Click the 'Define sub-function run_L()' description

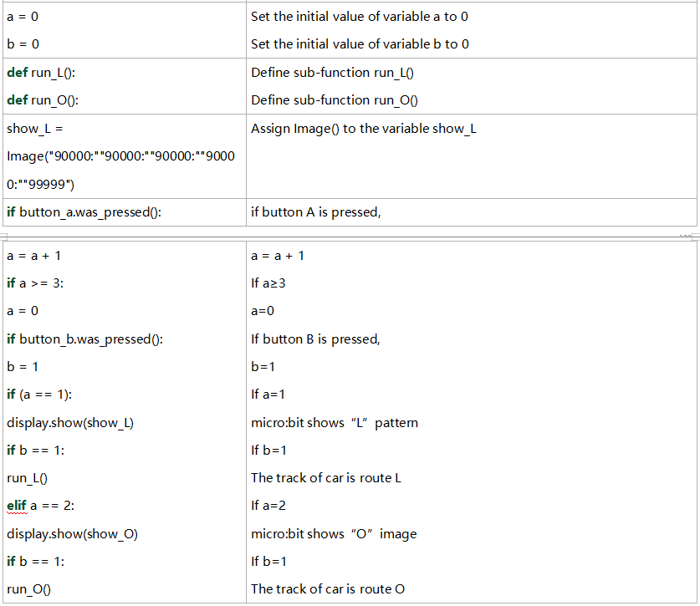(x=332, y=72)
